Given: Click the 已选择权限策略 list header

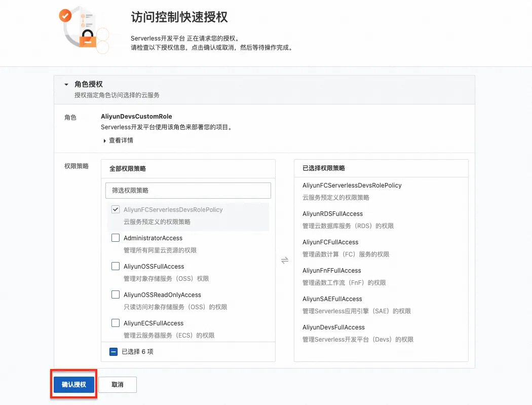Looking at the screenshot, I should click(324, 168).
